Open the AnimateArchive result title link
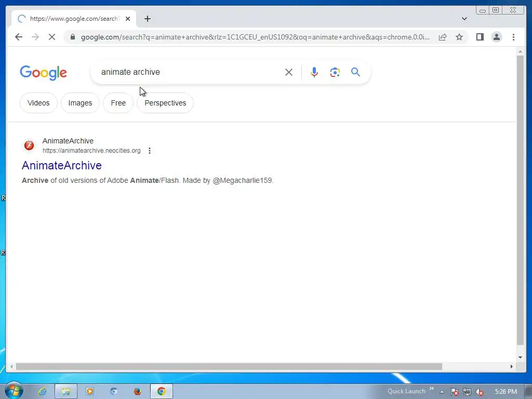This screenshot has width=532, height=399. [62, 165]
